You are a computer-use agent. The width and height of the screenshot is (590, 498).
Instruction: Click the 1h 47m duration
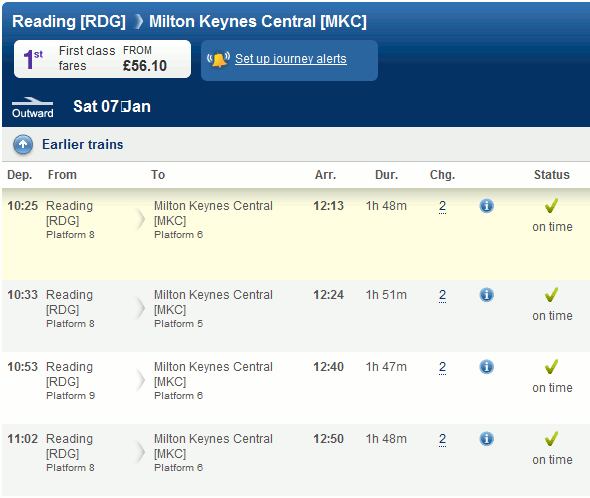click(x=386, y=367)
